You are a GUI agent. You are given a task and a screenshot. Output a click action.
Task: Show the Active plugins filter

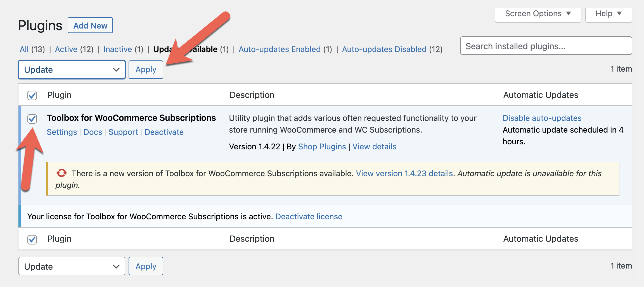click(66, 49)
